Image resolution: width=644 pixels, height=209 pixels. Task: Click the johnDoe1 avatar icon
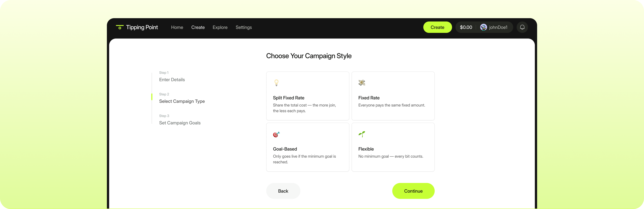tap(483, 27)
